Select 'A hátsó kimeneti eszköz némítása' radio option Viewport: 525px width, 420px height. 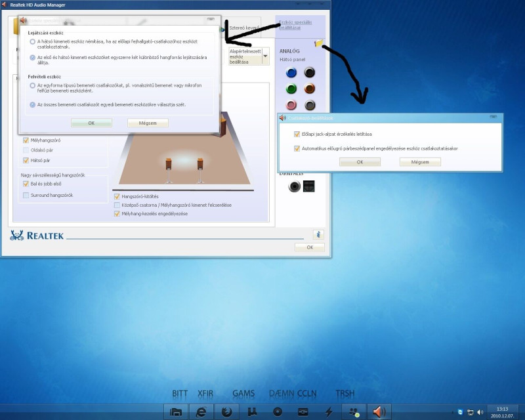(x=32, y=41)
